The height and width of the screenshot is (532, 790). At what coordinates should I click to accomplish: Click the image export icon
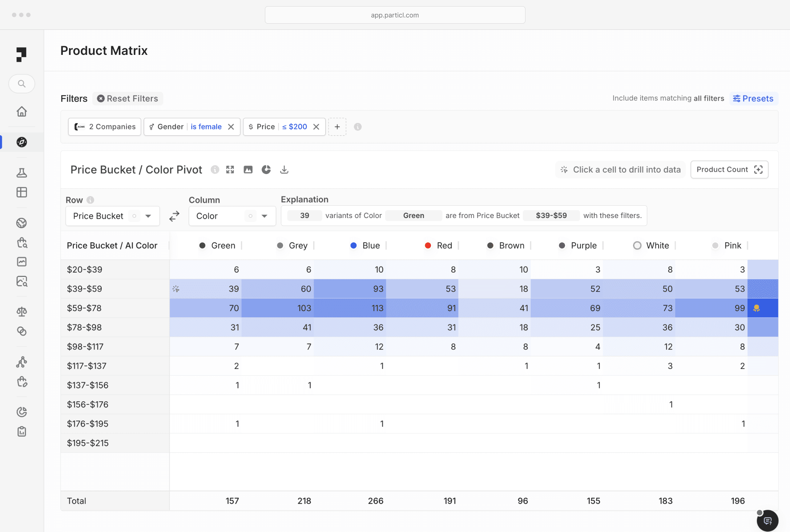coord(248,170)
